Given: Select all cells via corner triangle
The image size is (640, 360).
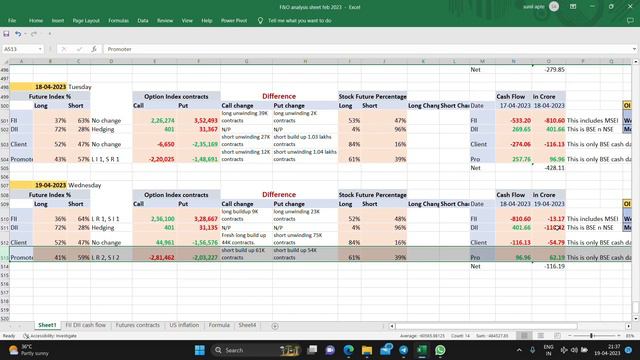Looking at the screenshot, I should coord(5,61).
